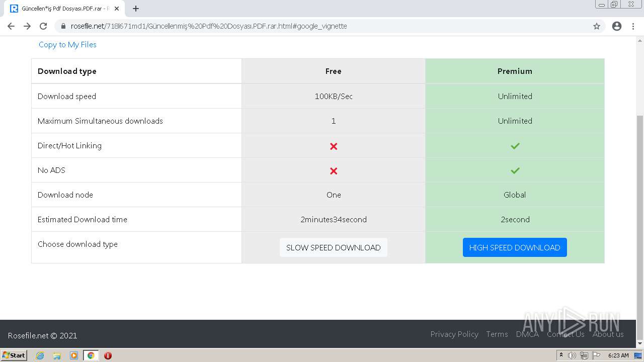The width and height of the screenshot is (644, 362).
Task: Open the Privacy Policy link
Action: (x=454, y=334)
